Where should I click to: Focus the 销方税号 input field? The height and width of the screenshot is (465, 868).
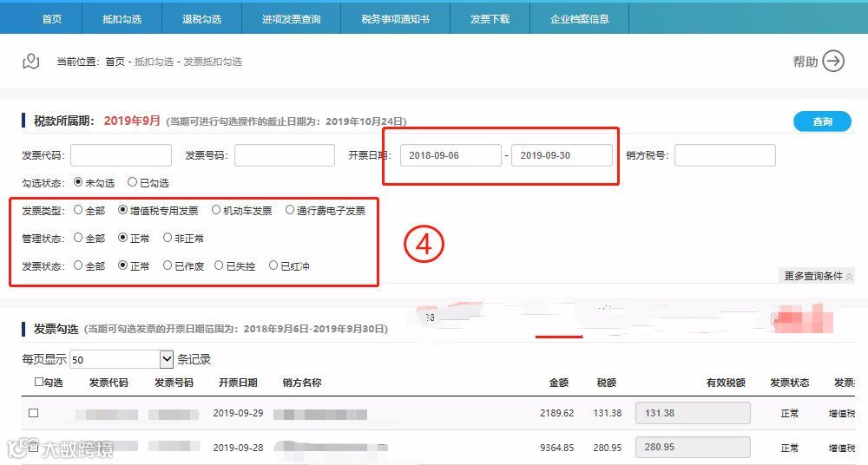pyautogui.click(x=725, y=155)
